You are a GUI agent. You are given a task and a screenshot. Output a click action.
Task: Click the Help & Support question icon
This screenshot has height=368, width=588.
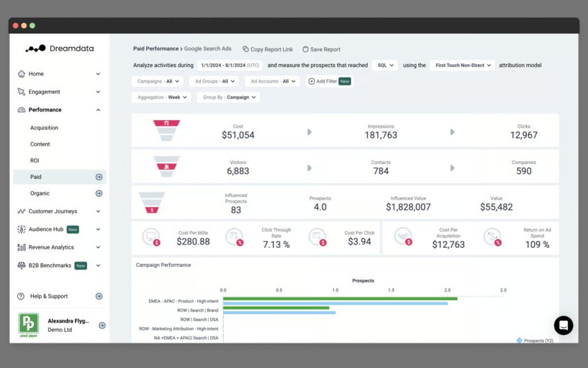[21, 296]
